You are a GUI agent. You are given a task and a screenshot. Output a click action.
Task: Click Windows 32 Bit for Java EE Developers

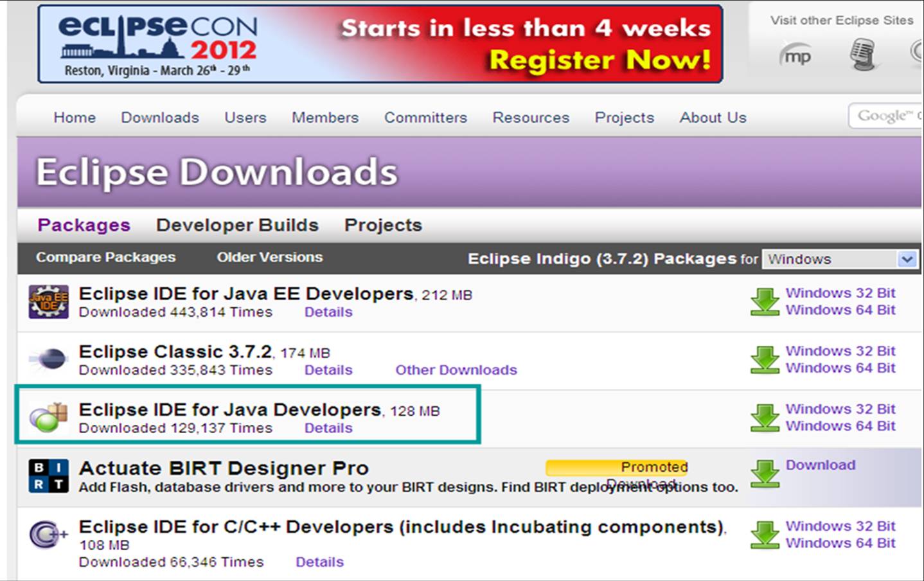[x=840, y=293]
